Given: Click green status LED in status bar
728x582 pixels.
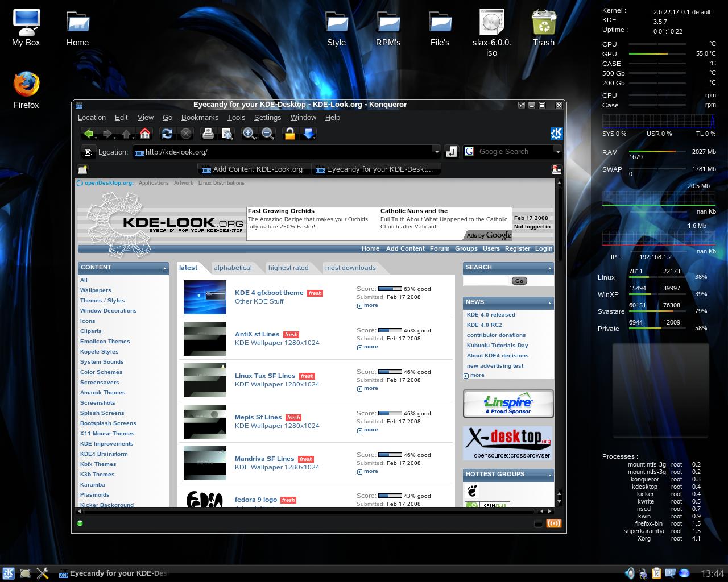Looking at the screenshot, I should tap(80, 523).
